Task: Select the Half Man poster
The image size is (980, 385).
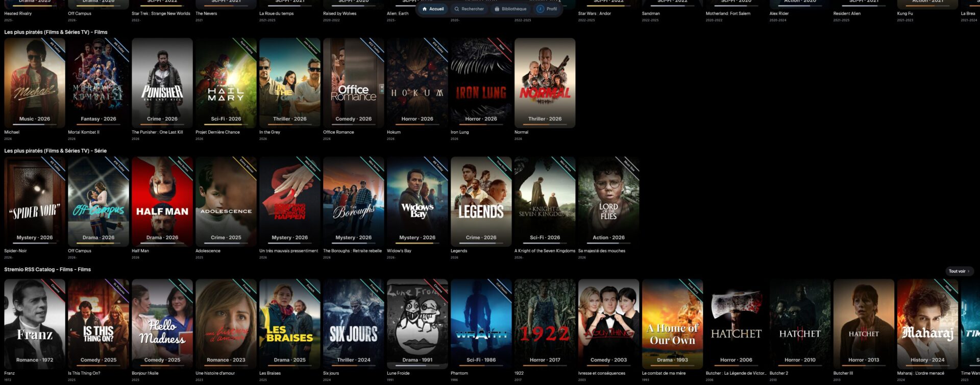Action: (x=162, y=201)
